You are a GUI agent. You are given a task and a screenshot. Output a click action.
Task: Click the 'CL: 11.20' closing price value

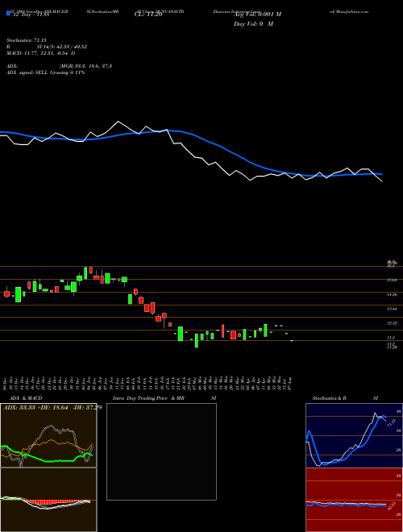[149, 15]
